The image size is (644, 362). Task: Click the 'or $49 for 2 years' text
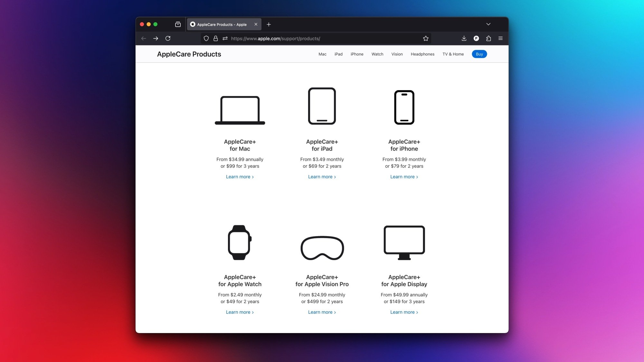[240, 302]
